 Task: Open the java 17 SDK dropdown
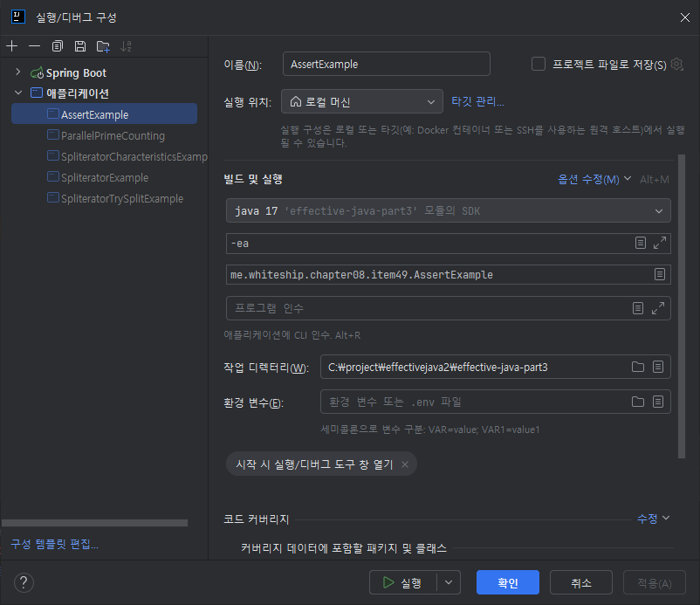[x=449, y=210]
